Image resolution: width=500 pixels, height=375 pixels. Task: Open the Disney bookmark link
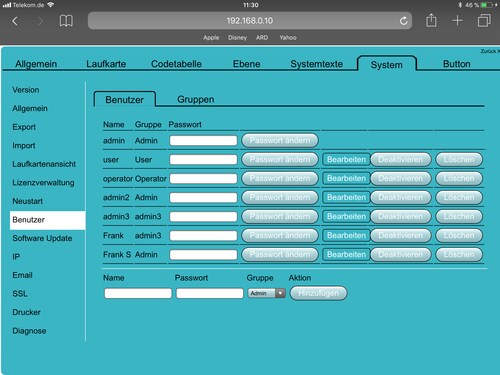(237, 38)
